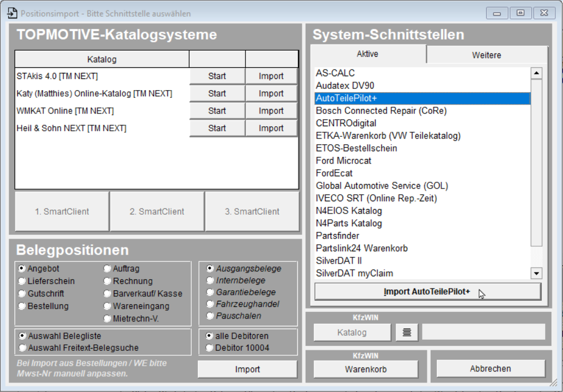Select Debitor 10004 radio button
563x392 pixels.
(210, 348)
